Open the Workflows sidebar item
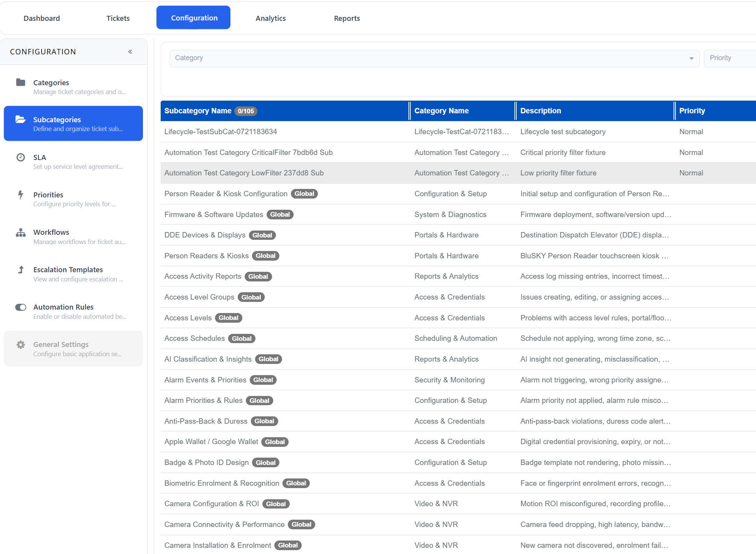 tap(73, 236)
